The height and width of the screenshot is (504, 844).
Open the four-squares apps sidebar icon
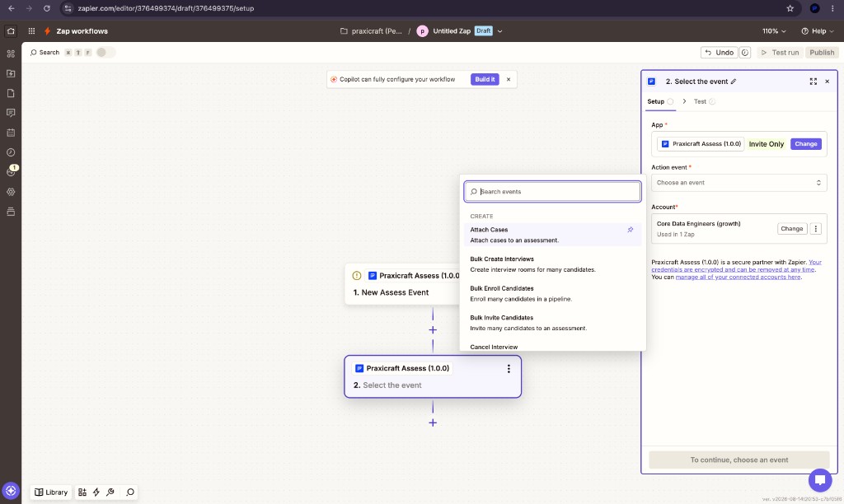click(x=11, y=54)
